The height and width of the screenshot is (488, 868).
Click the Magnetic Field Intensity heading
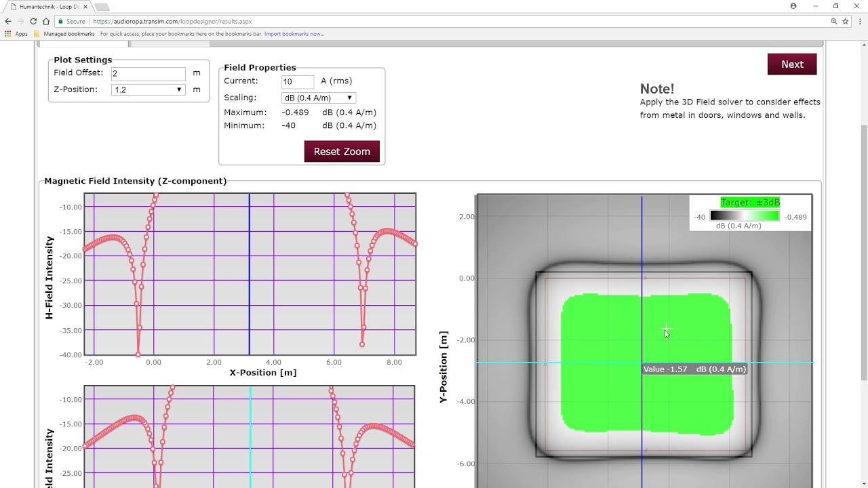point(135,181)
